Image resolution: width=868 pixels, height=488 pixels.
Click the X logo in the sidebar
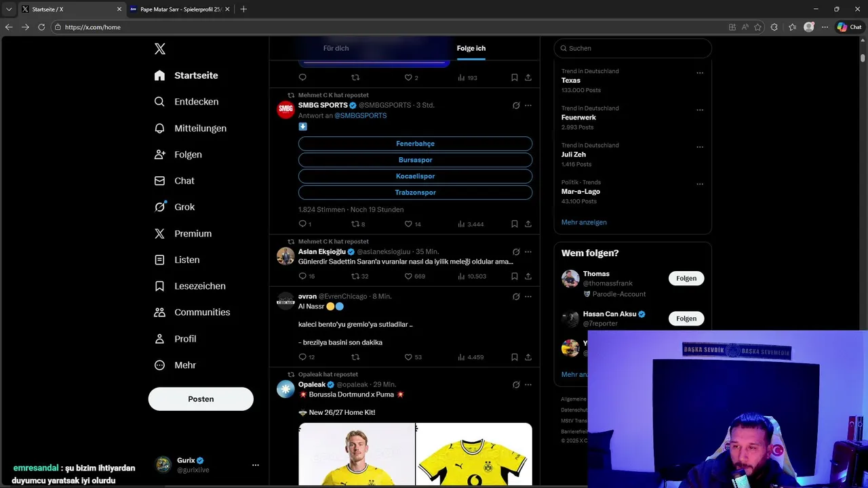tap(159, 49)
